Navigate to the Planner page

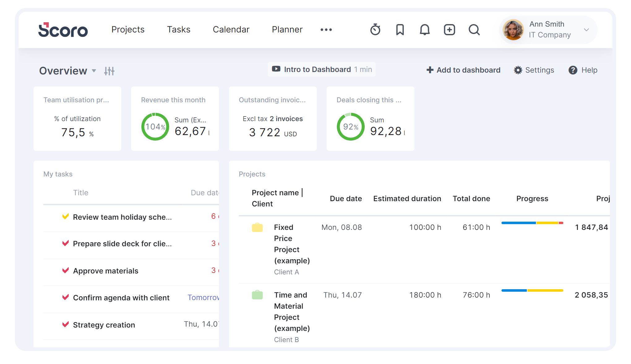click(x=287, y=30)
